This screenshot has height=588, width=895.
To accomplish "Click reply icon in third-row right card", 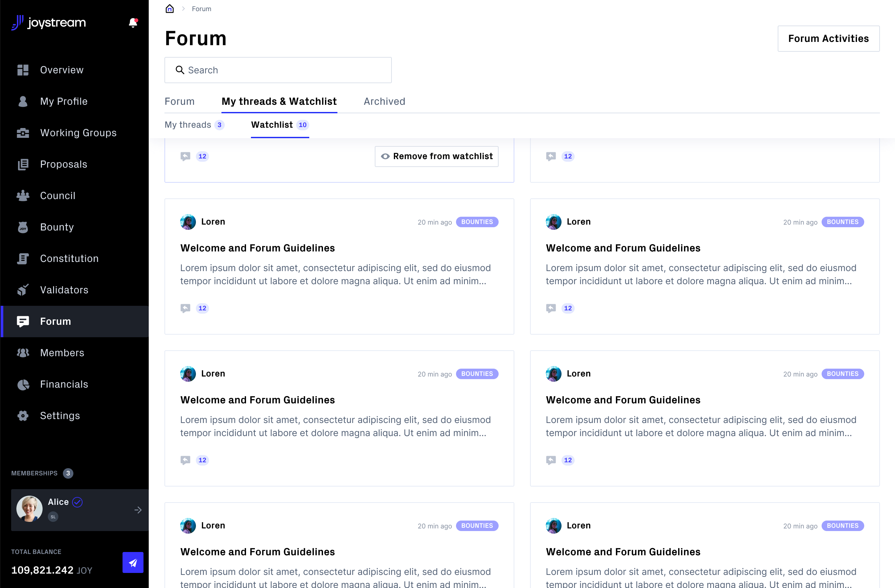I will coord(551,460).
